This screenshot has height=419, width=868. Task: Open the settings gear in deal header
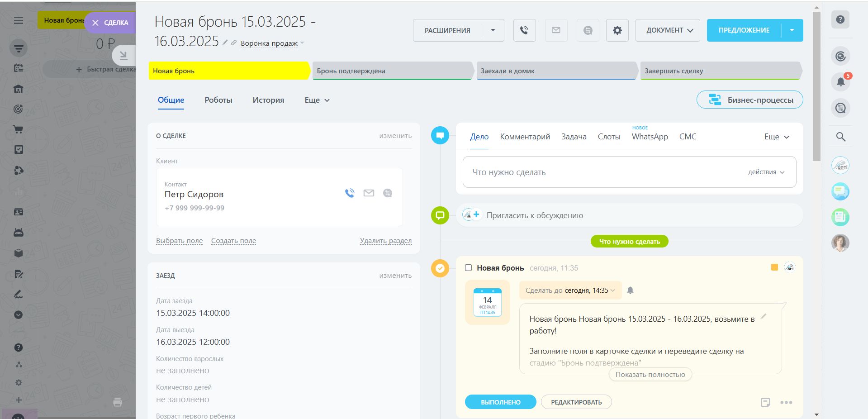pyautogui.click(x=617, y=30)
